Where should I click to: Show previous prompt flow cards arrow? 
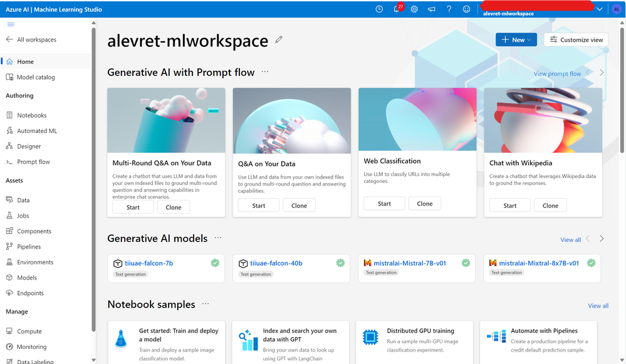pyautogui.click(x=588, y=73)
